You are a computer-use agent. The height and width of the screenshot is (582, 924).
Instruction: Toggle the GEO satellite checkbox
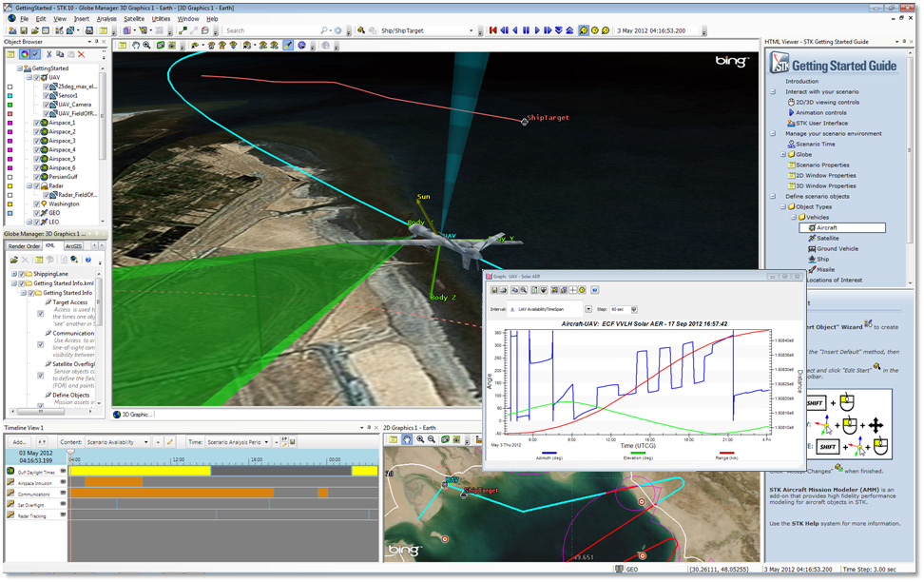click(x=37, y=213)
